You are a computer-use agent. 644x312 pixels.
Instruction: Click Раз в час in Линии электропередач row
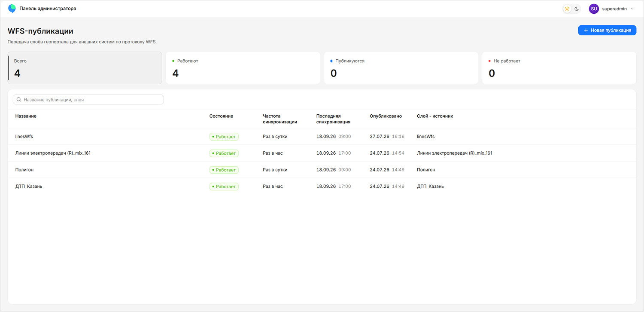click(273, 153)
